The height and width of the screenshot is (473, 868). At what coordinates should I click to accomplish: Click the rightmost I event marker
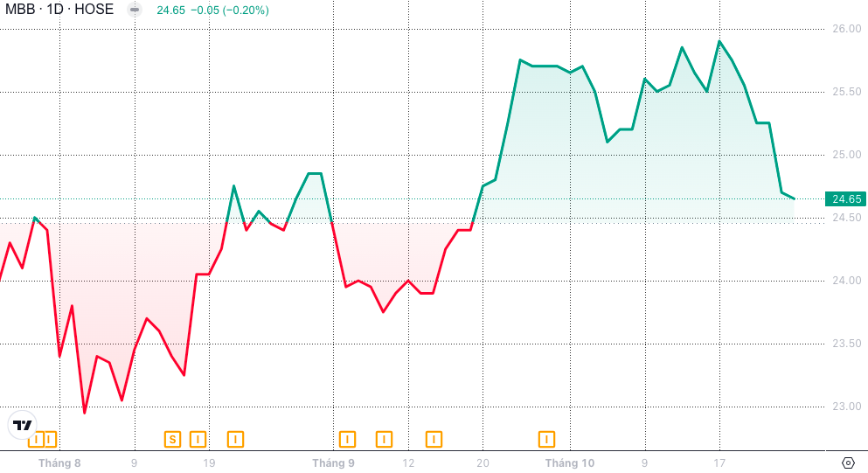547,439
